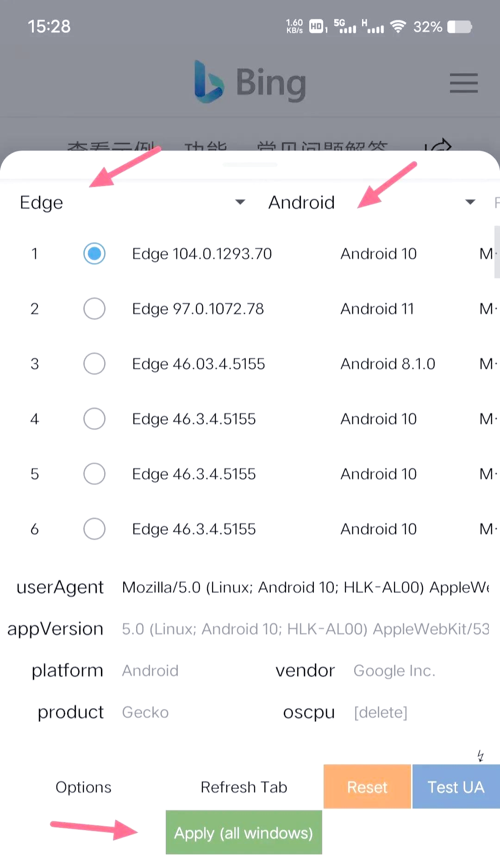Select radio button for row 6
This screenshot has width=500, height=868.
pos(94,529)
